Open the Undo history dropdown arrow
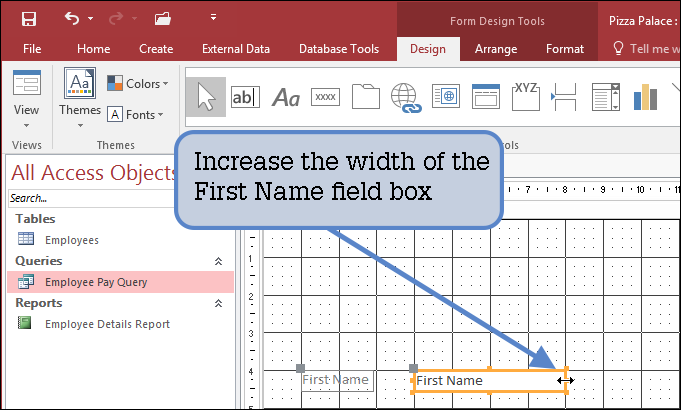Screen dimensions: 681x410 (x=90, y=18)
